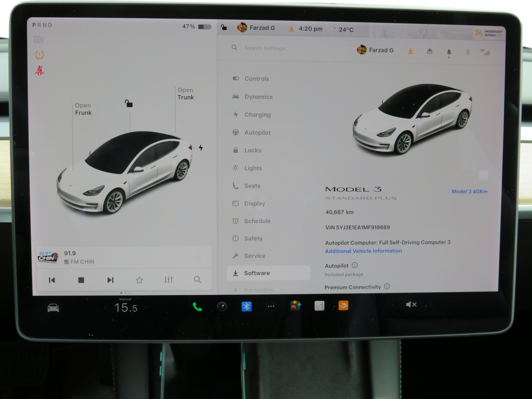Open Additional Vehicle Information details
The width and height of the screenshot is (532, 399).
tap(363, 251)
